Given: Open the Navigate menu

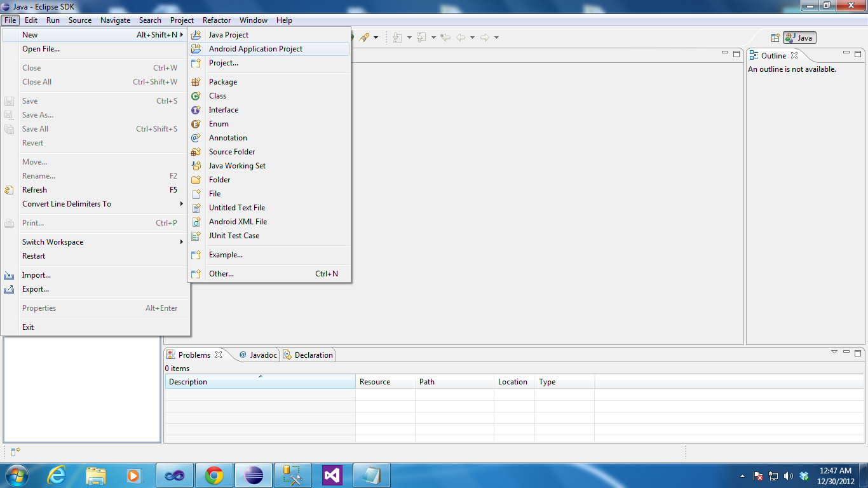Looking at the screenshot, I should point(116,20).
